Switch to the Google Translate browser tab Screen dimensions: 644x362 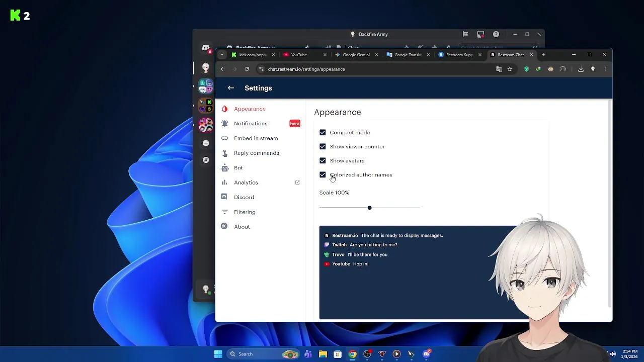coord(408,55)
